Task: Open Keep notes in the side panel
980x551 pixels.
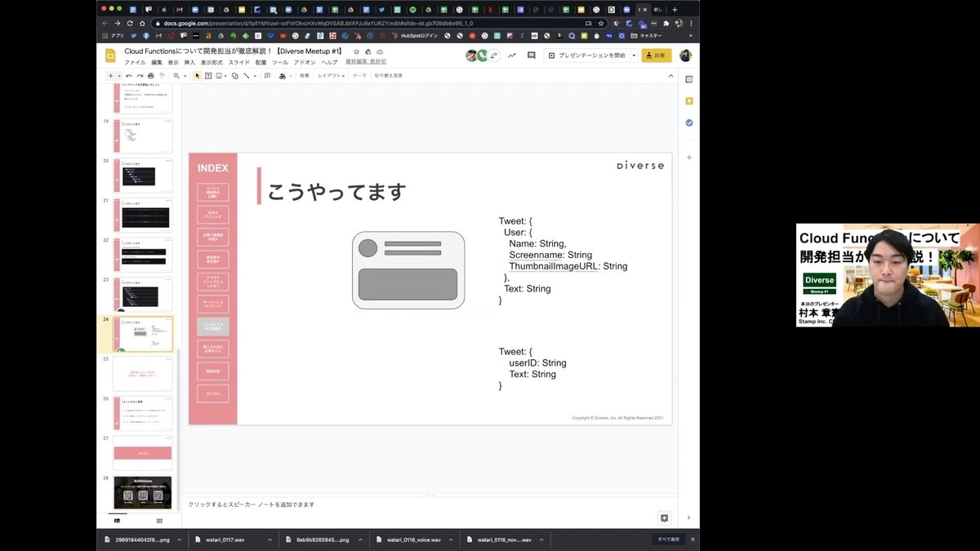Action: click(x=689, y=101)
